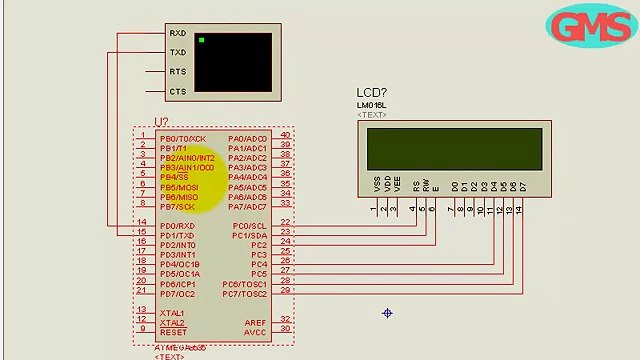Select the LM016L LCD display component
The height and width of the screenshot is (360, 640).
(455, 159)
